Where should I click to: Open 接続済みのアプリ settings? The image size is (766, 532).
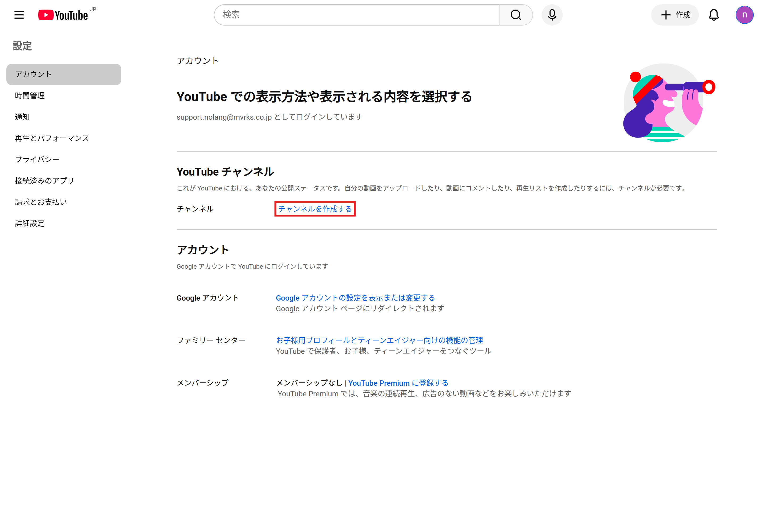point(64,181)
